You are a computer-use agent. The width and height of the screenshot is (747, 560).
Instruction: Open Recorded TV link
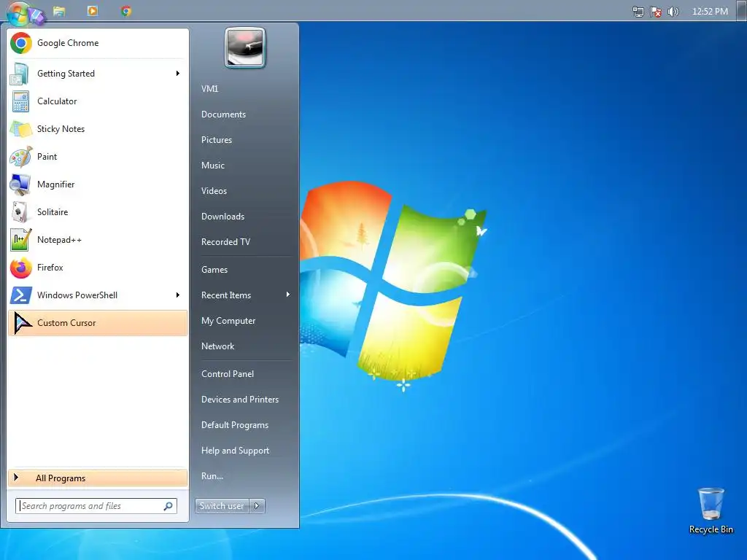pyautogui.click(x=225, y=241)
